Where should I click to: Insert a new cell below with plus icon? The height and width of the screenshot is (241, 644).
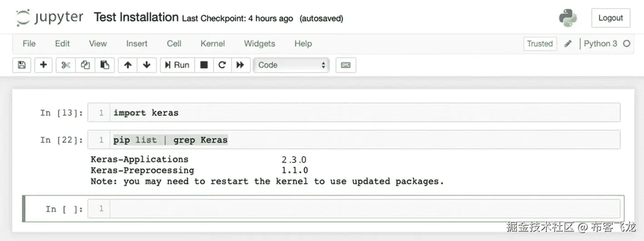(44, 65)
